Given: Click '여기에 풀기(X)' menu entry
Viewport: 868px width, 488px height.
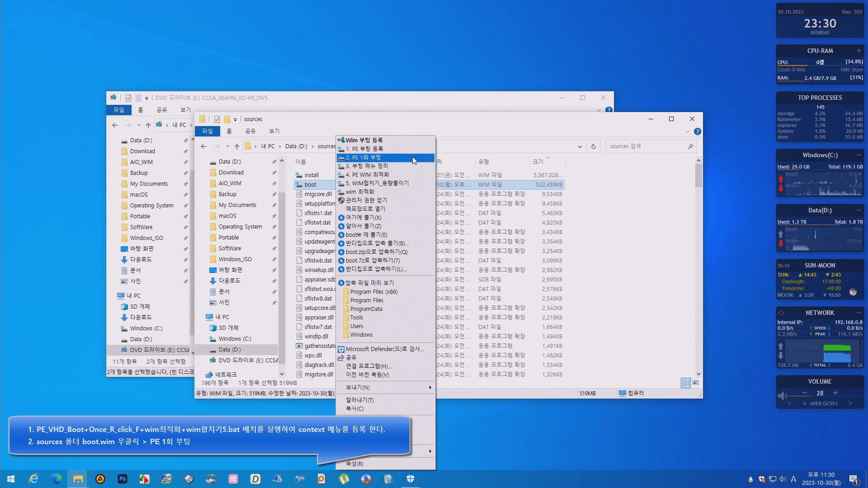Looking at the screenshot, I should tap(385, 217).
